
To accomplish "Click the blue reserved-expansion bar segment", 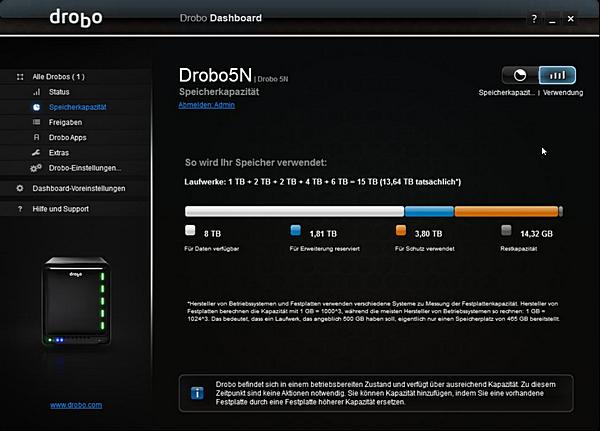I will pyautogui.click(x=429, y=211).
